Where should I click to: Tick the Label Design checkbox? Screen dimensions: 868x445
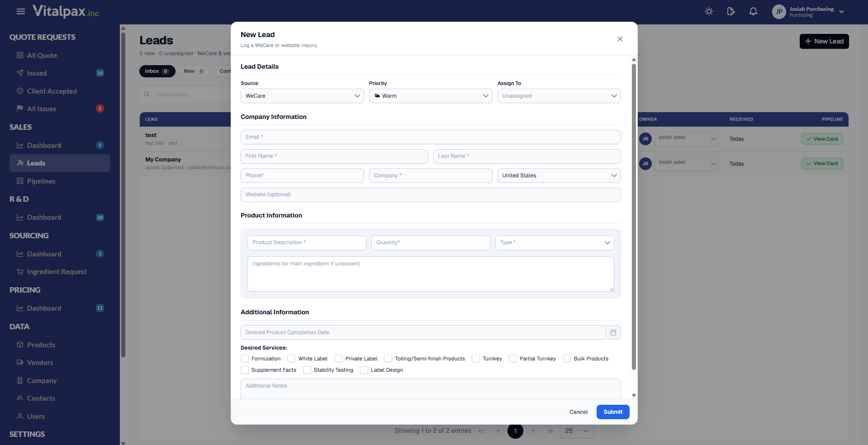pos(364,370)
